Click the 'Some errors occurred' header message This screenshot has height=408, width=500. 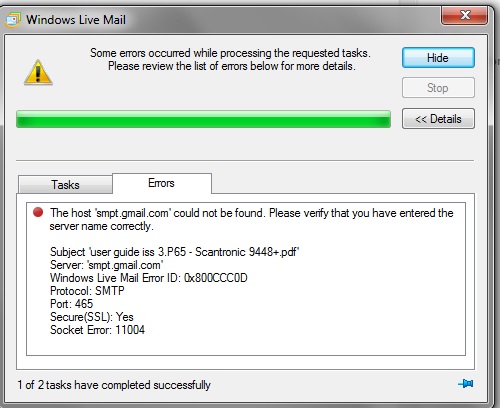pos(231,59)
